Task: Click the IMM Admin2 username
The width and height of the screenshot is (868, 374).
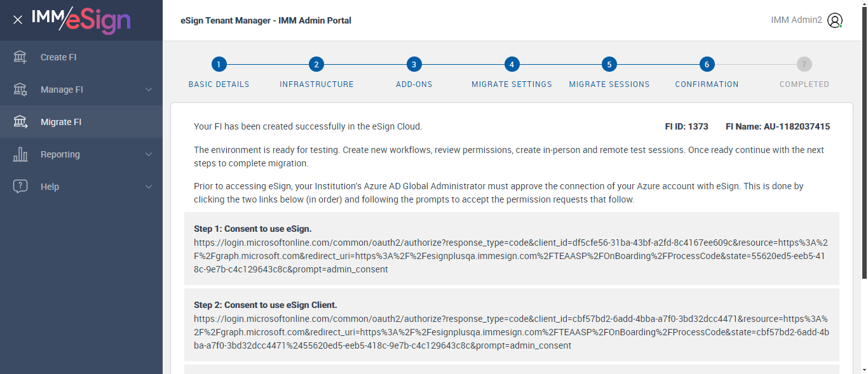Action: [796, 20]
